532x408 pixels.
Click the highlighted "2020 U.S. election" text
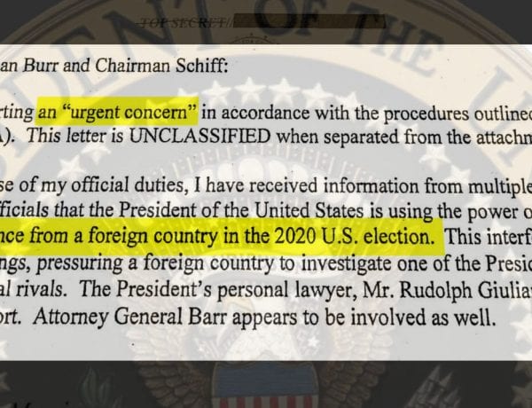354,237
